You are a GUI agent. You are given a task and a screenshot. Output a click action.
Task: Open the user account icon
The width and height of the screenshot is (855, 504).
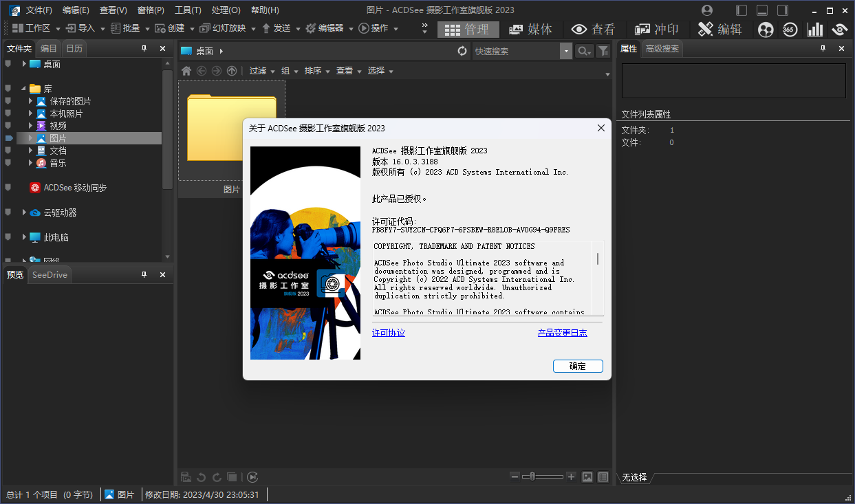(707, 10)
